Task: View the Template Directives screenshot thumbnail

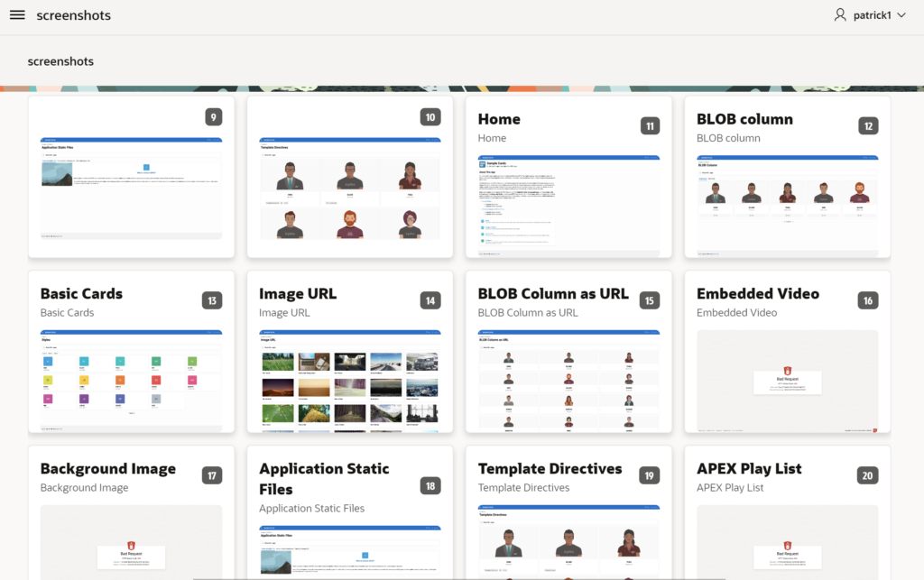Action: point(568,542)
